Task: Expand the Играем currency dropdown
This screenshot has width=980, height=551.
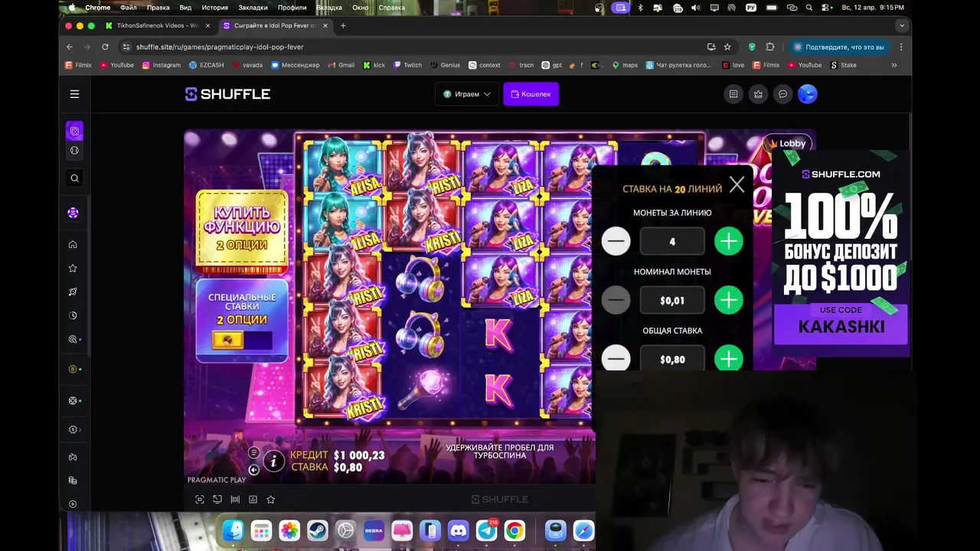Action: tap(467, 94)
